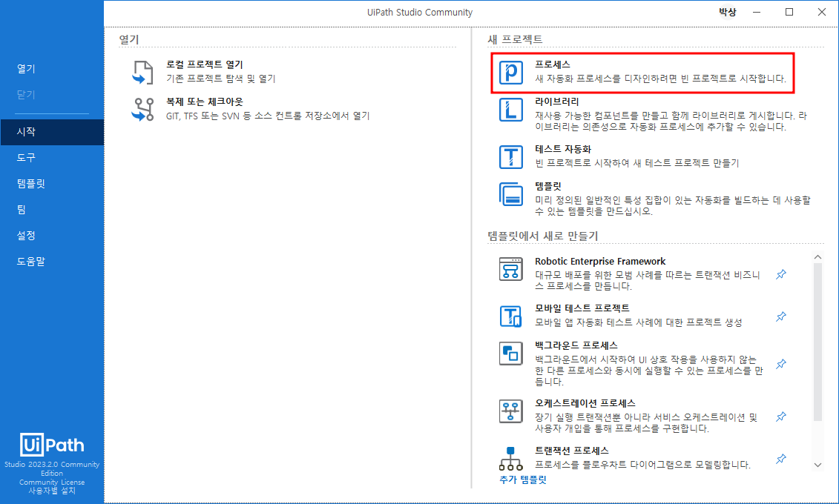
Task: Click the Studio 2023.2.0 Community Edition version text
Action: (52, 468)
